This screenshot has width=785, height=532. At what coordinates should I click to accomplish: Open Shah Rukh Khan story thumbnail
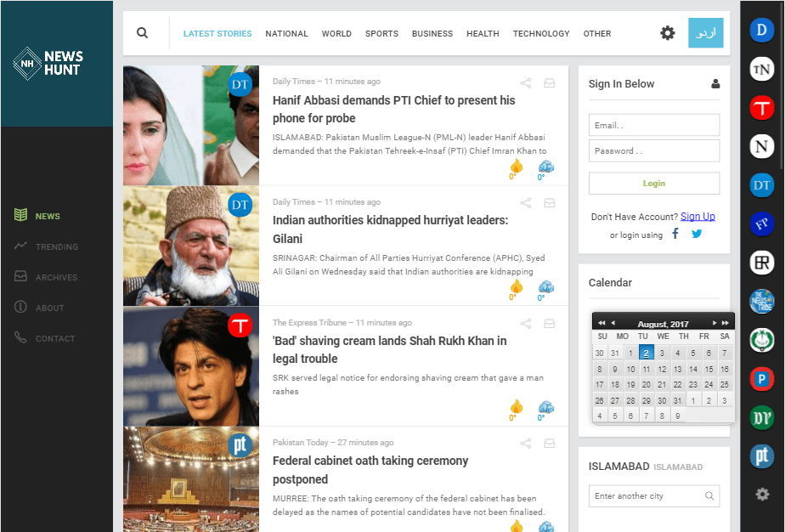191,366
